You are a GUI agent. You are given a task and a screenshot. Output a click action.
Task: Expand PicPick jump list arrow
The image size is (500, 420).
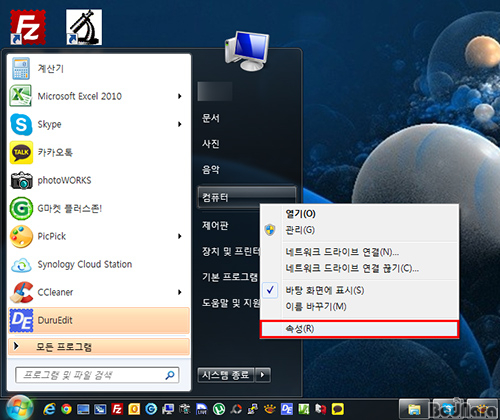(180, 236)
